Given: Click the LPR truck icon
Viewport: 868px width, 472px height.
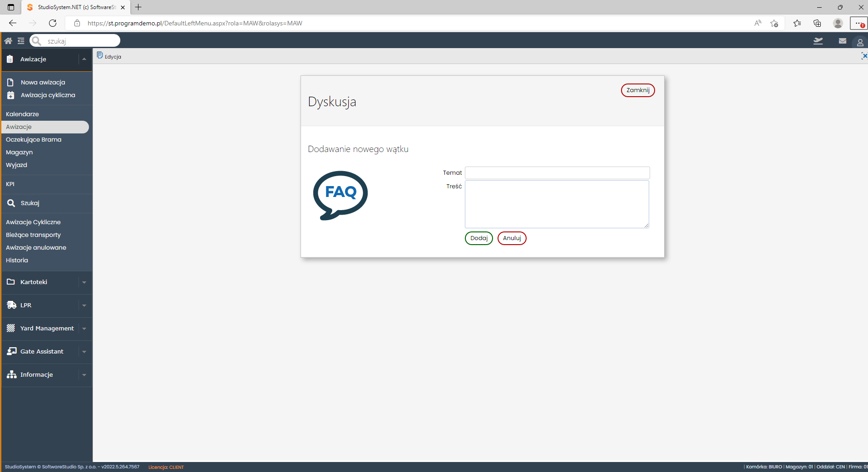Looking at the screenshot, I should point(11,305).
